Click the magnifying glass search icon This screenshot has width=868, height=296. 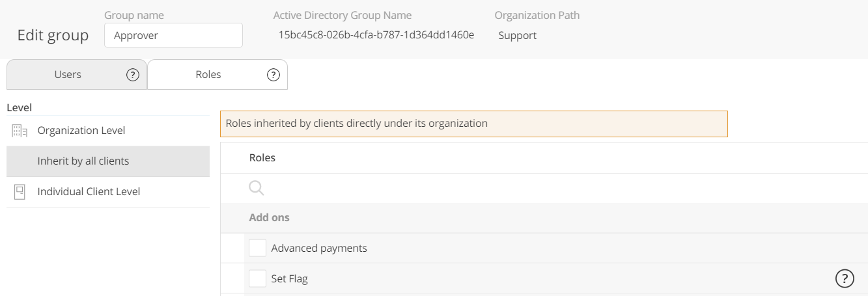257,188
